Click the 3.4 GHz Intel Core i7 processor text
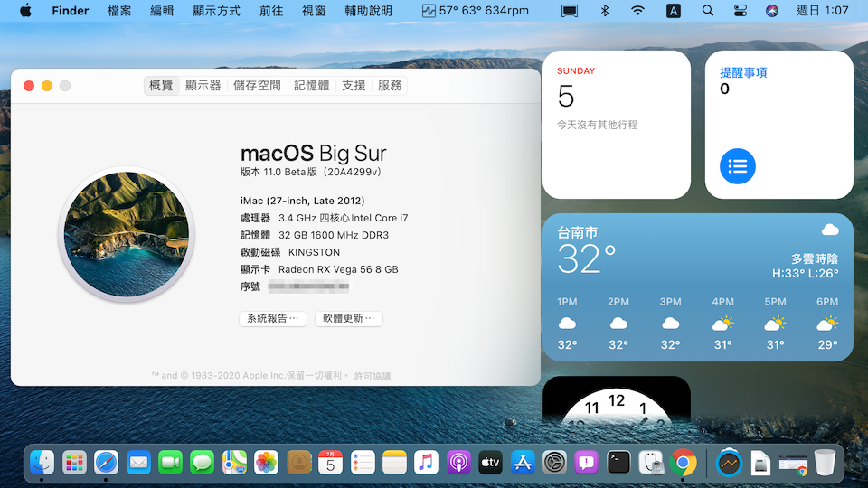Image resolution: width=868 pixels, height=488 pixels. tap(344, 218)
